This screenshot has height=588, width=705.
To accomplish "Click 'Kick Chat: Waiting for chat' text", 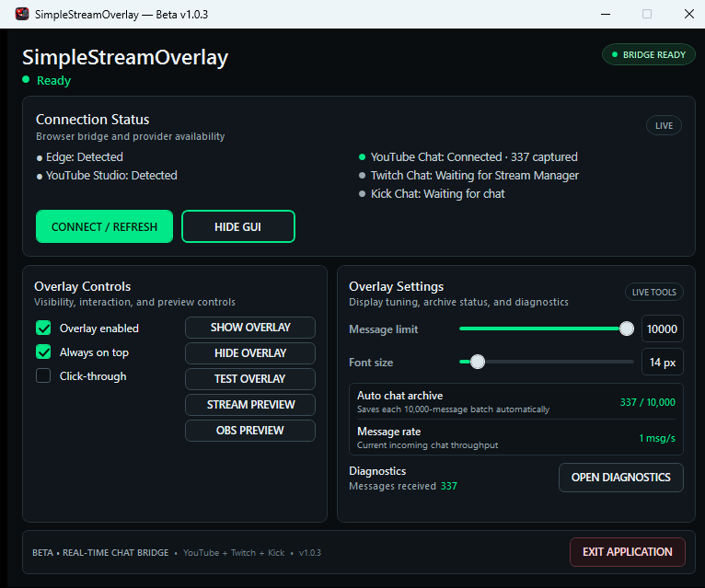I will click(437, 194).
